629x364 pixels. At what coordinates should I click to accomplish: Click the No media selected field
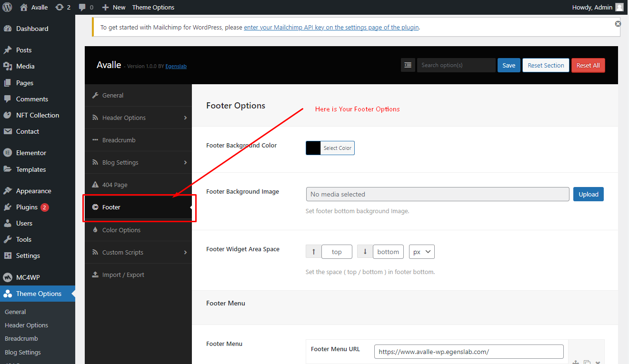(438, 194)
